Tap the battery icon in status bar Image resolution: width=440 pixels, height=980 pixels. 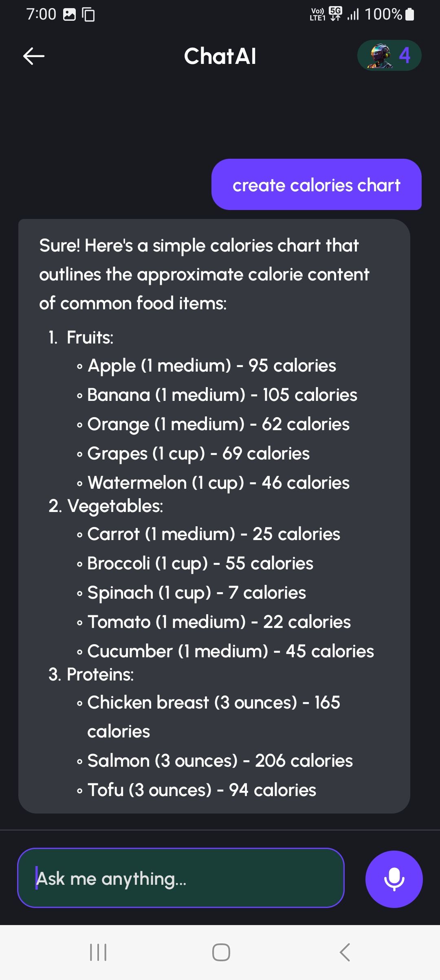click(410, 15)
